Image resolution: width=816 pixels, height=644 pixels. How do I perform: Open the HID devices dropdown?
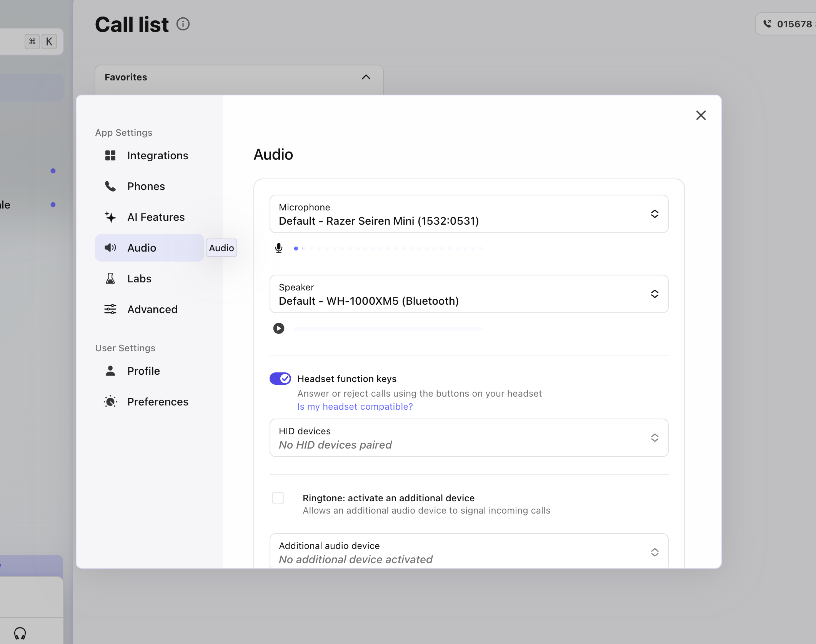[469, 438]
